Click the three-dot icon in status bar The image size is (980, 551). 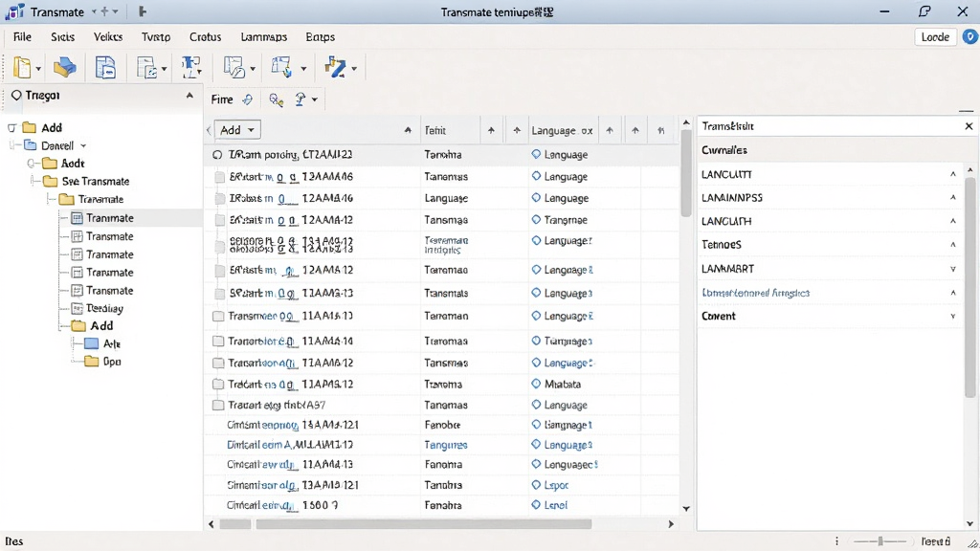(x=836, y=541)
